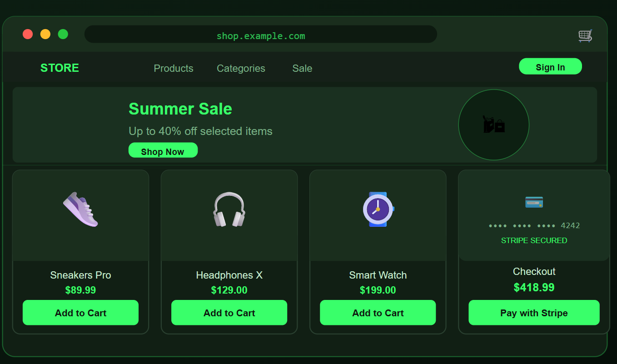This screenshot has height=364, width=617.
Task: Click the credit card icon
Action: [534, 202]
